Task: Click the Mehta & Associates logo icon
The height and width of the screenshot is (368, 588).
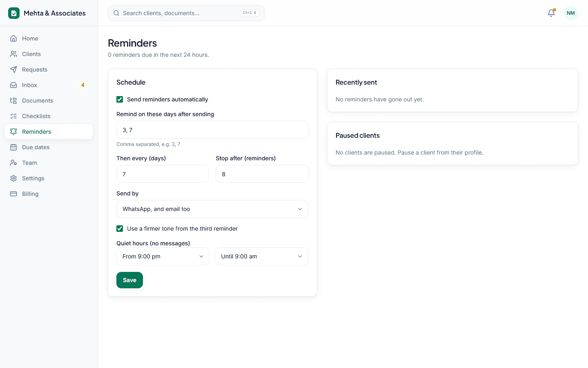Action: pos(14,13)
